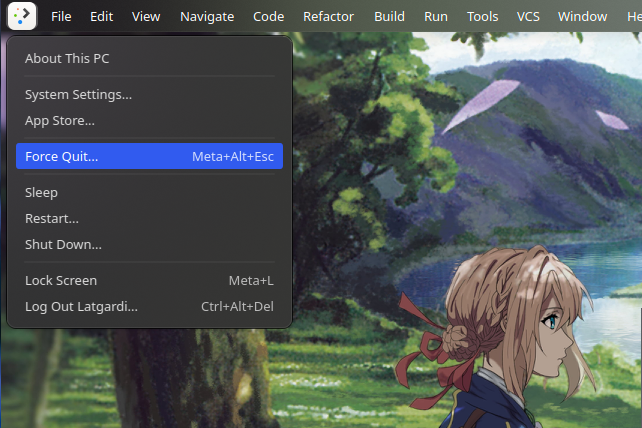Select Lock Screen menu item
Image resolution: width=642 pixels, height=428 pixels.
click(x=149, y=281)
